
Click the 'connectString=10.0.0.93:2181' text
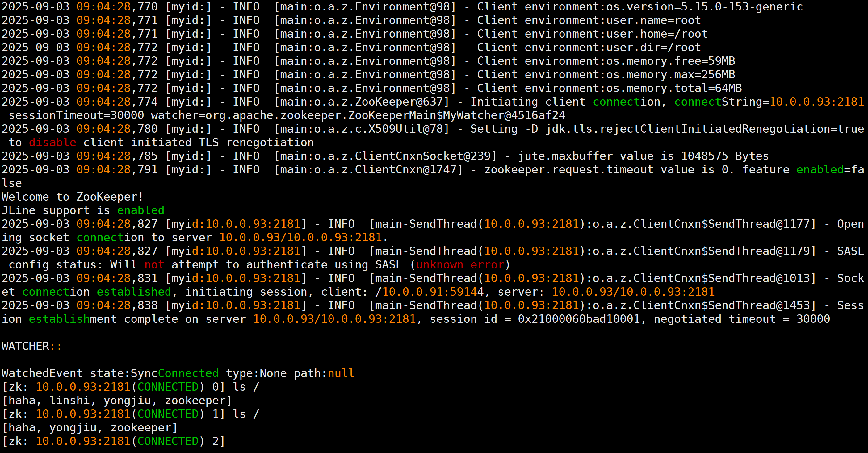tap(769, 102)
